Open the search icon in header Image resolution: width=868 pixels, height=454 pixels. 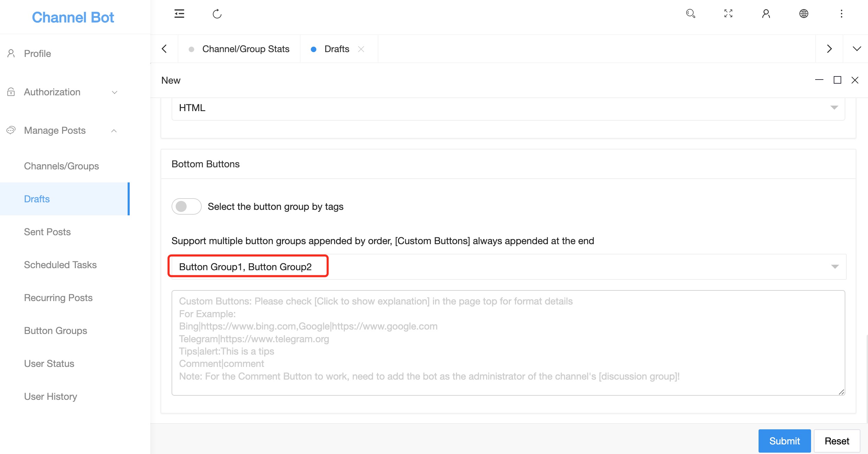pyautogui.click(x=691, y=14)
